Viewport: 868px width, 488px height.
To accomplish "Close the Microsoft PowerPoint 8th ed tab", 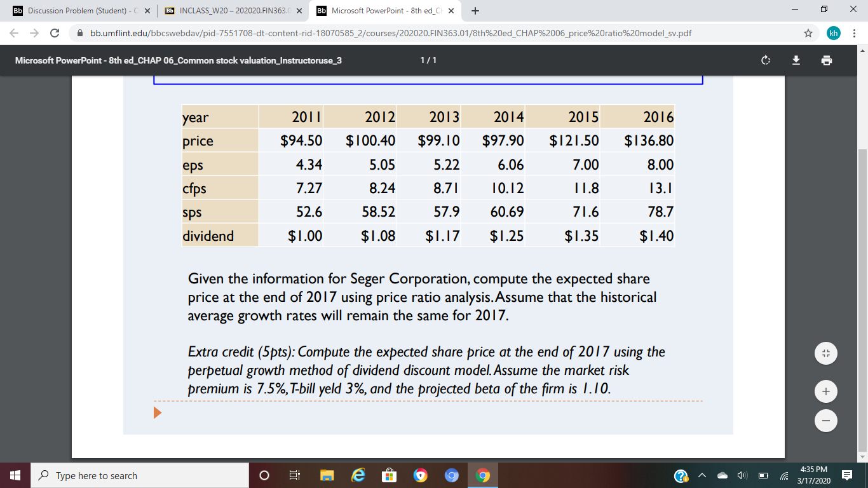I will pyautogui.click(x=451, y=11).
